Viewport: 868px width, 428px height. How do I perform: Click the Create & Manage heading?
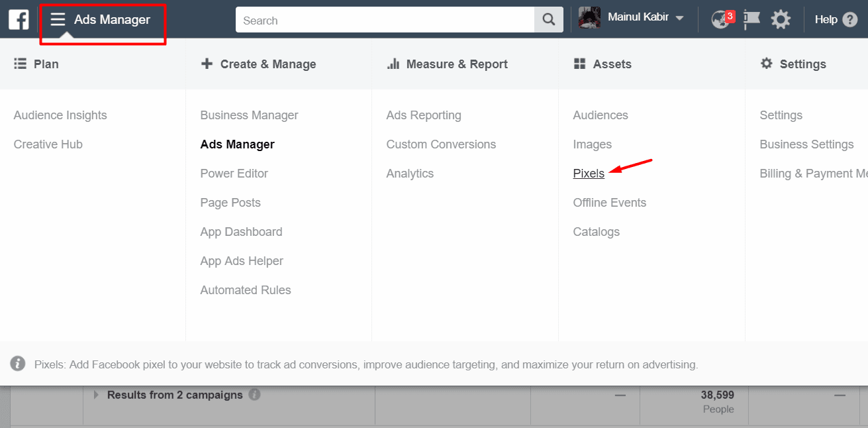(268, 64)
